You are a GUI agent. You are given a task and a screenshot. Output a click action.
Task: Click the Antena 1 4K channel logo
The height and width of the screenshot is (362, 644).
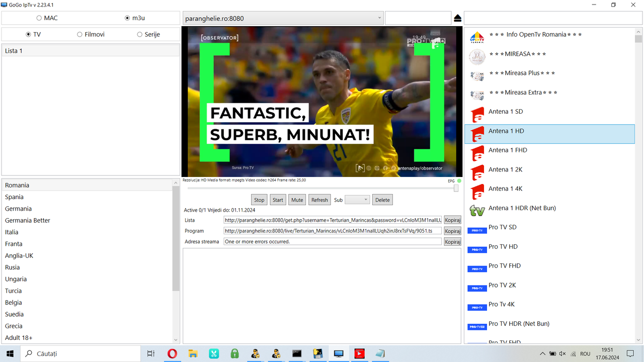(x=476, y=192)
